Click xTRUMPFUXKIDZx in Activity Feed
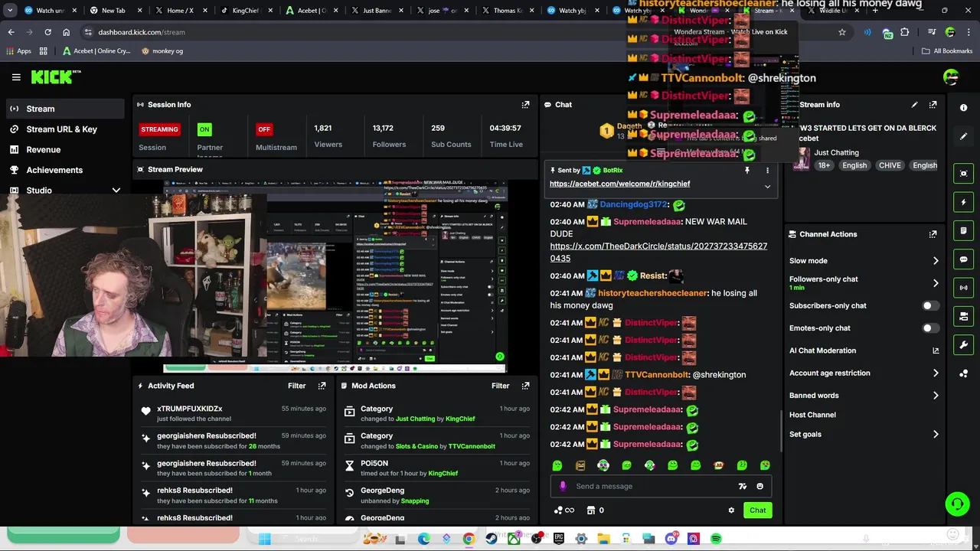 pyautogui.click(x=189, y=409)
